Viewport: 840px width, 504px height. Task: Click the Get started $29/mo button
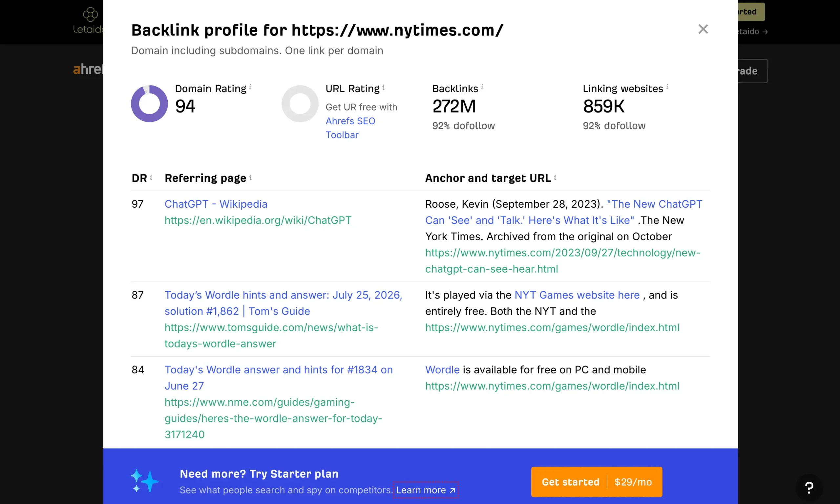(597, 482)
